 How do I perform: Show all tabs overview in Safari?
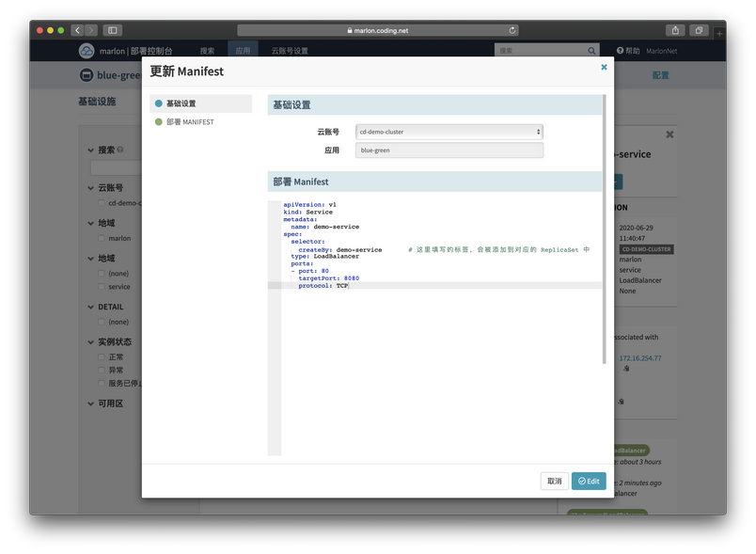pyautogui.click(x=700, y=30)
